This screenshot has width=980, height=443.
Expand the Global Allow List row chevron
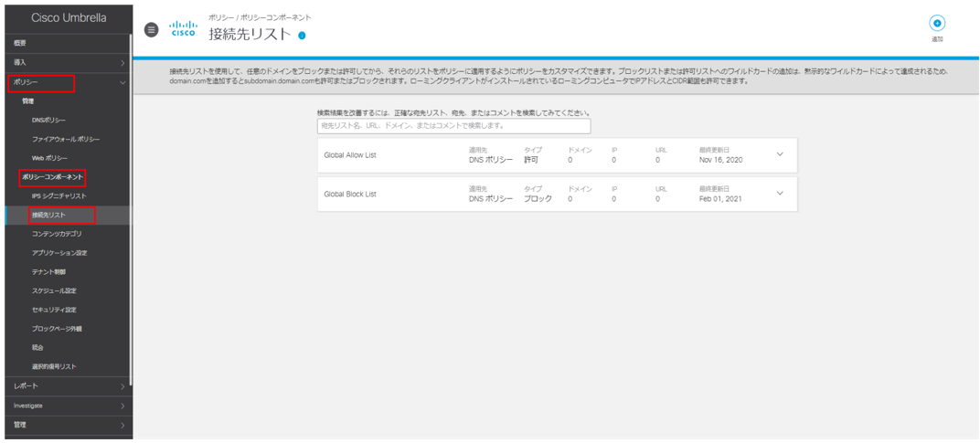coord(780,154)
